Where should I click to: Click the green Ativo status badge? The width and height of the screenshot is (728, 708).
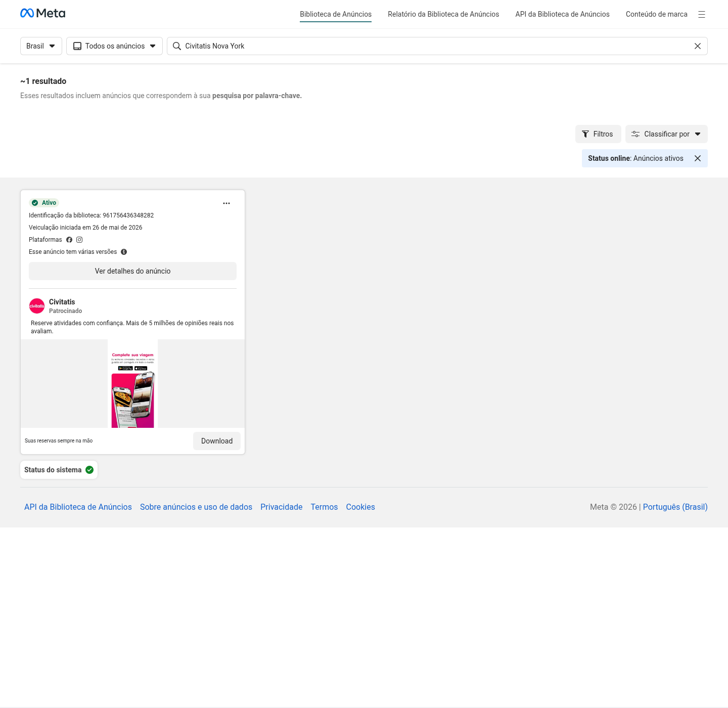[44, 203]
